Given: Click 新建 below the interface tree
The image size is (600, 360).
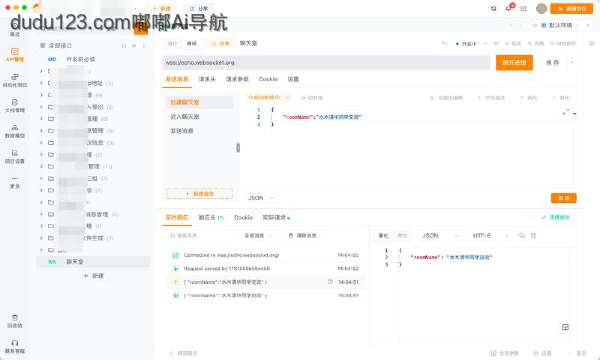Looking at the screenshot, I should tap(94, 276).
